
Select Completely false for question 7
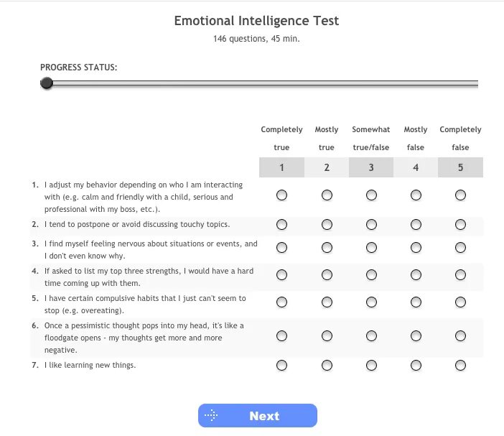point(460,366)
